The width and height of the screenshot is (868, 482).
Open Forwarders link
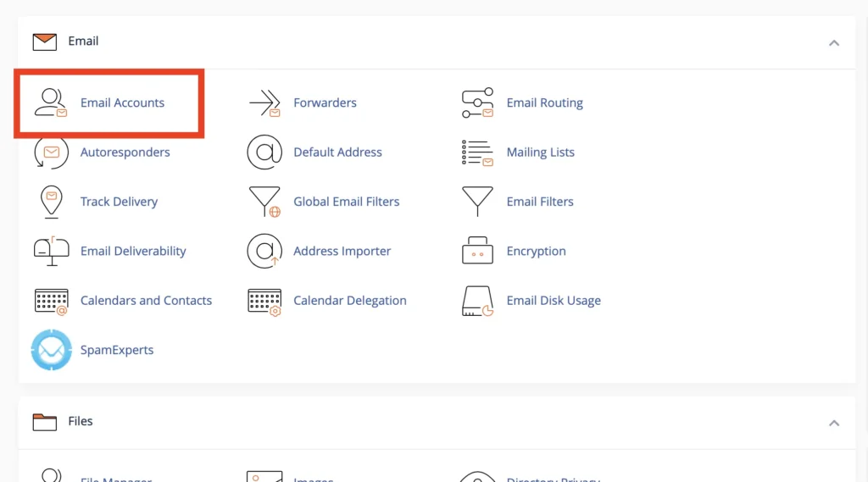325,103
